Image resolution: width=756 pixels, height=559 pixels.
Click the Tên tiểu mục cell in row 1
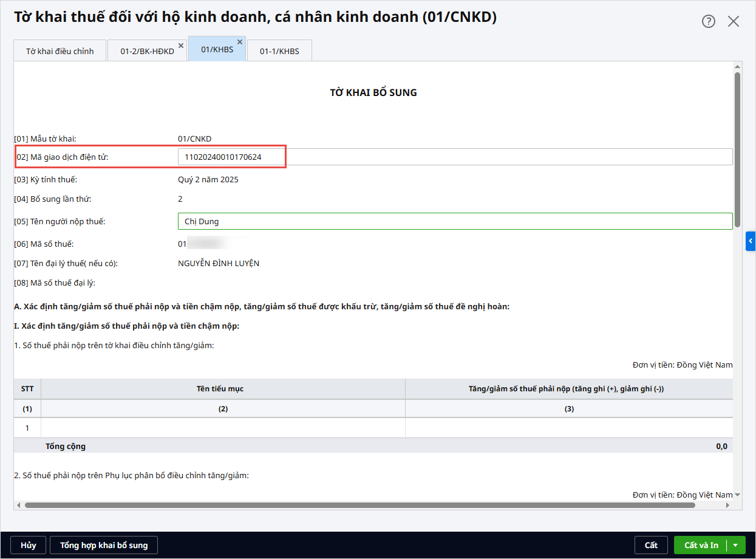[x=223, y=428]
